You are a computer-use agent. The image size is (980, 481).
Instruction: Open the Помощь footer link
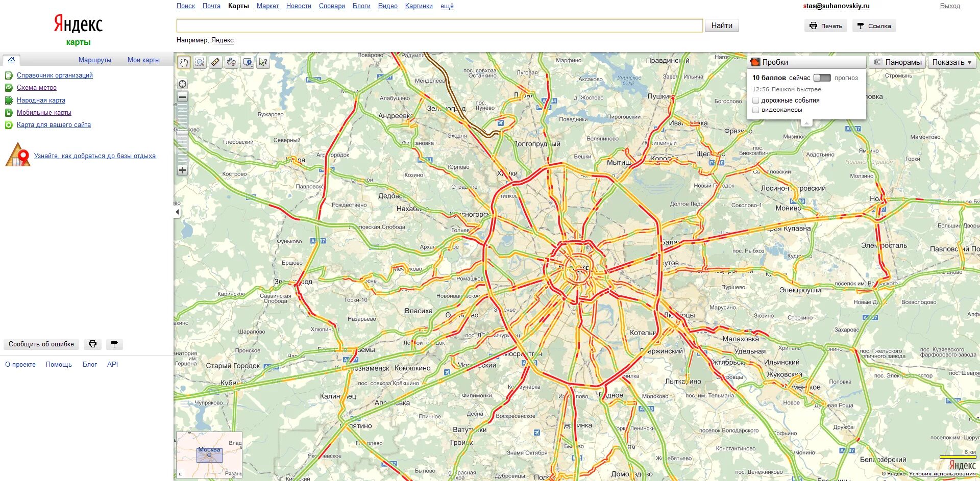point(59,365)
